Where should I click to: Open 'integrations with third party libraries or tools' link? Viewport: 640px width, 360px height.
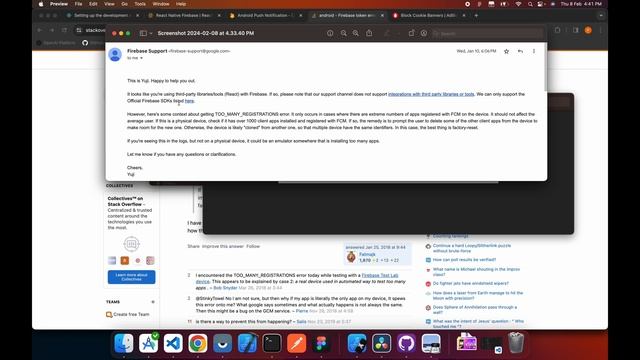pos(431,94)
